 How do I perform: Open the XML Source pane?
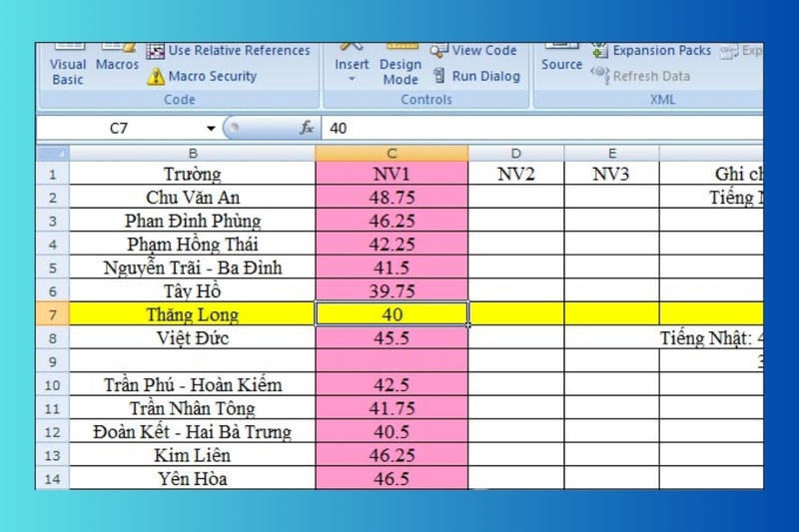pyautogui.click(x=561, y=59)
